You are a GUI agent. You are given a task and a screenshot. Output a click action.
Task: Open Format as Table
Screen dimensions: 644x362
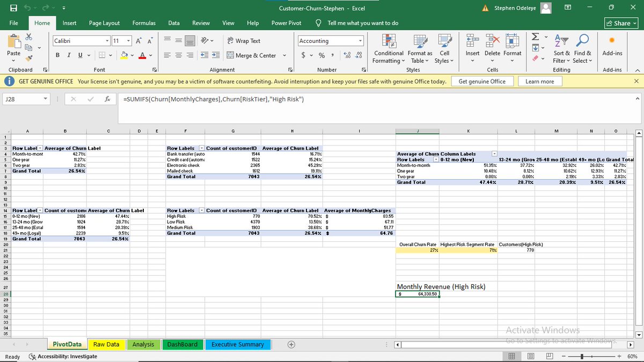(420, 48)
